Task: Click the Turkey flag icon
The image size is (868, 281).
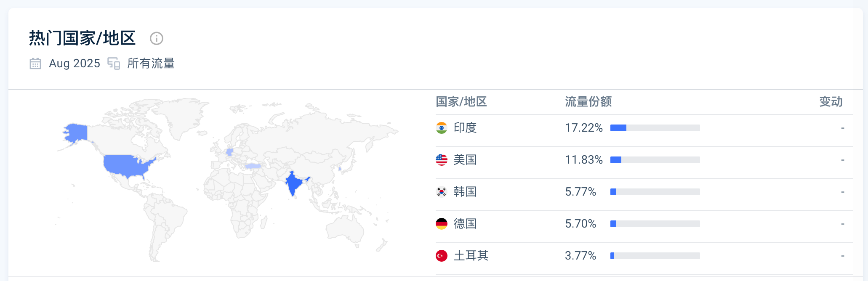Action: [442, 256]
